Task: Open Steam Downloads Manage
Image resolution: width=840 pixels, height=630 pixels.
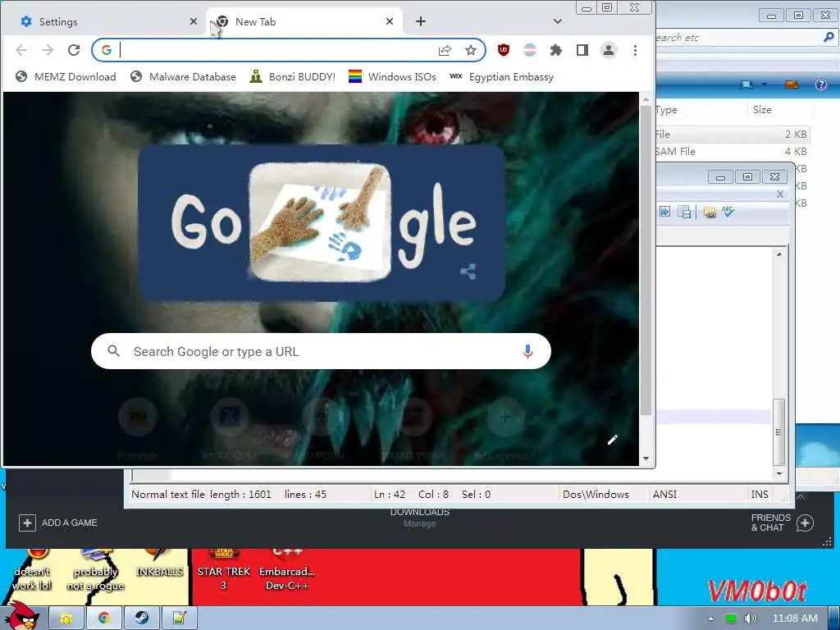Action: tap(419, 523)
